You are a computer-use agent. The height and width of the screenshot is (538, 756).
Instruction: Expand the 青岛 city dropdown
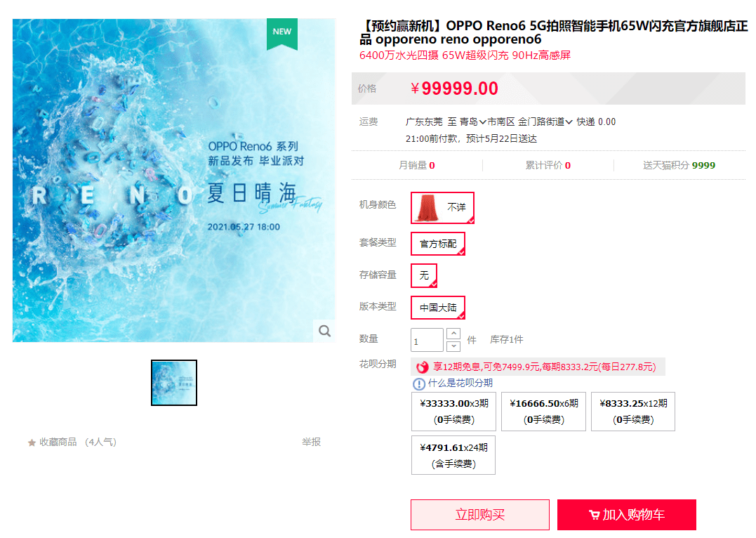point(472,122)
